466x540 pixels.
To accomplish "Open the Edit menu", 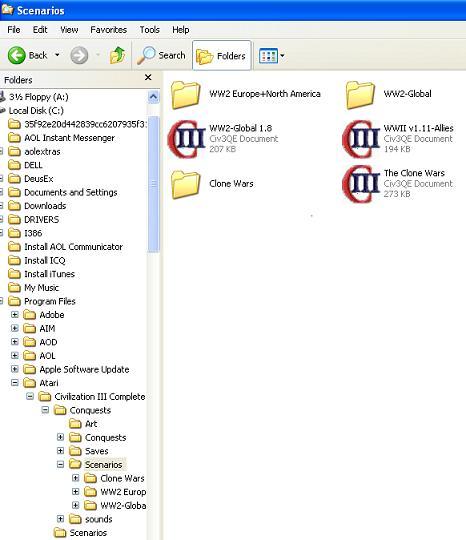I will click(x=40, y=30).
